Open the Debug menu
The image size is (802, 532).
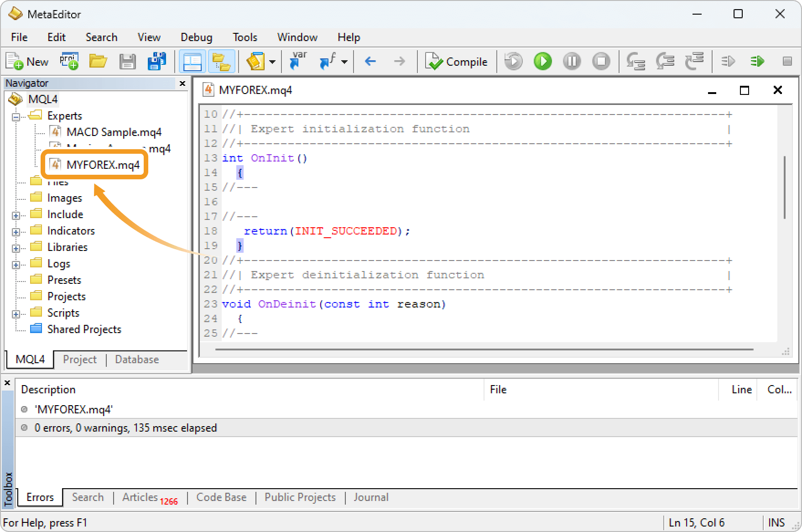coord(196,37)
